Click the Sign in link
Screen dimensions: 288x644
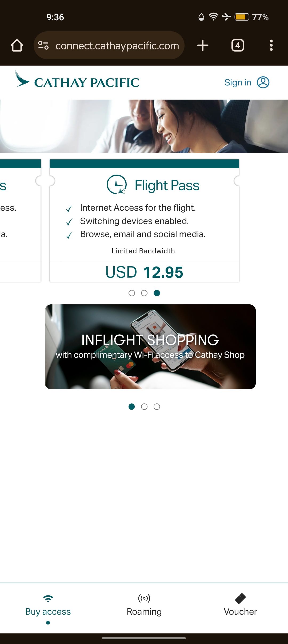(x=238, y=83)
